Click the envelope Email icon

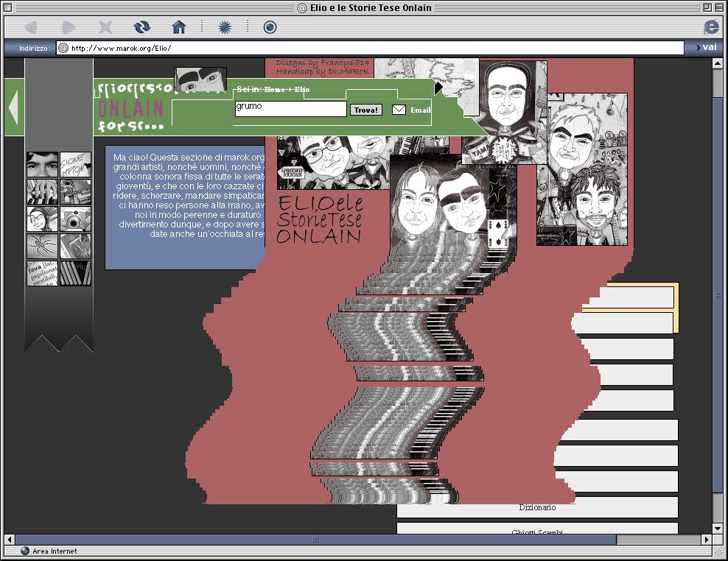(399, 110)
